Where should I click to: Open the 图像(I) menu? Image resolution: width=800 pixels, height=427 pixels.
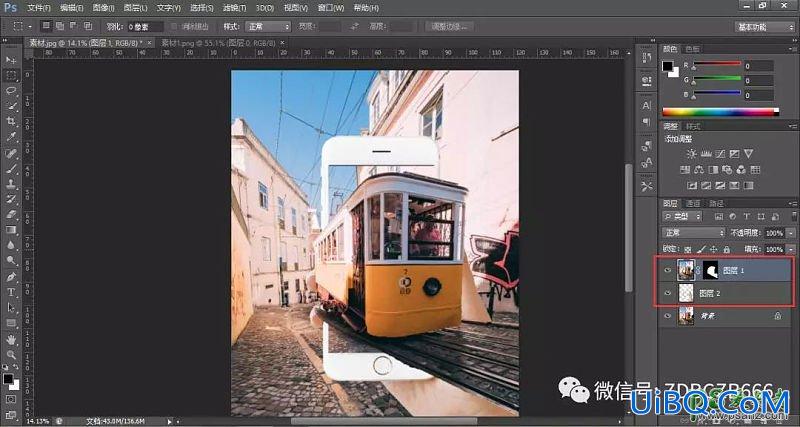pos(104,8)
